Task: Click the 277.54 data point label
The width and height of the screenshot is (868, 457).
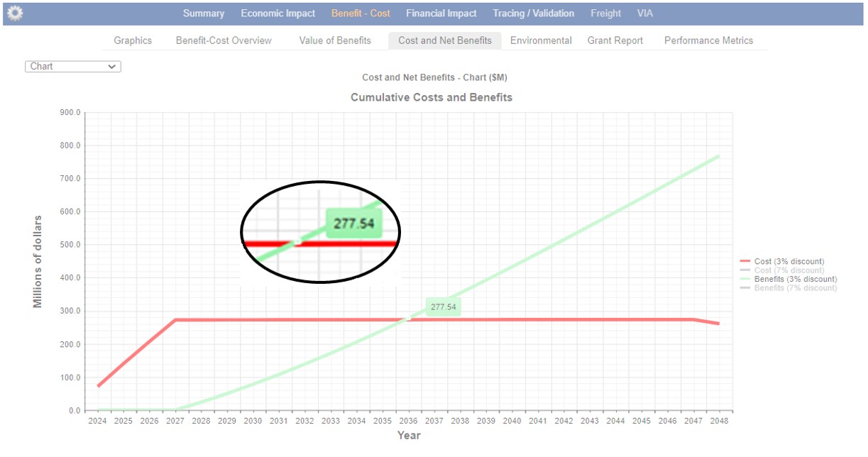Action: 443,307
